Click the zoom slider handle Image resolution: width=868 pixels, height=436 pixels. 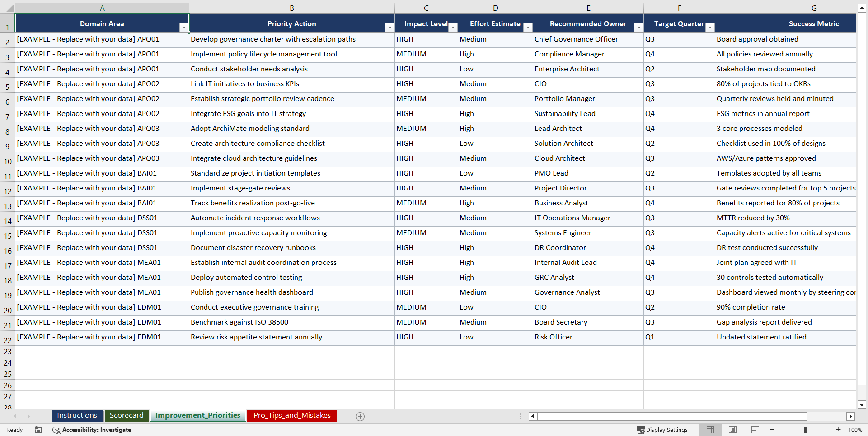pyautogui.click(x=806, y=430)
